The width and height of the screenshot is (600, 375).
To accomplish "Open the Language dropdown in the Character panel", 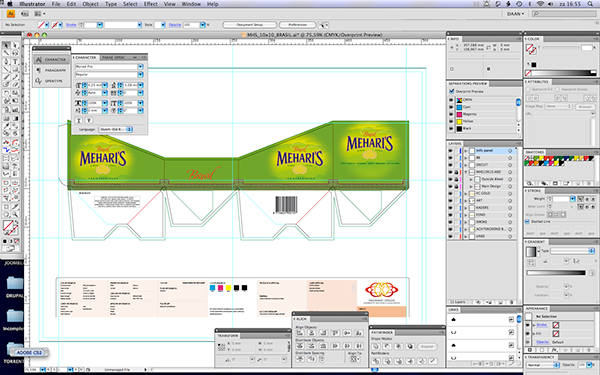I will [116, 129].
